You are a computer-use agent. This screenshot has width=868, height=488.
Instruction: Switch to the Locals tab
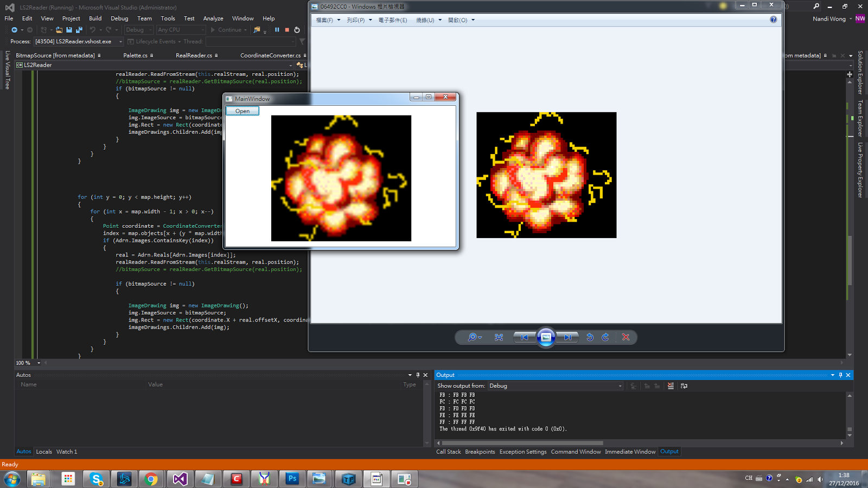tap(44, 452)
